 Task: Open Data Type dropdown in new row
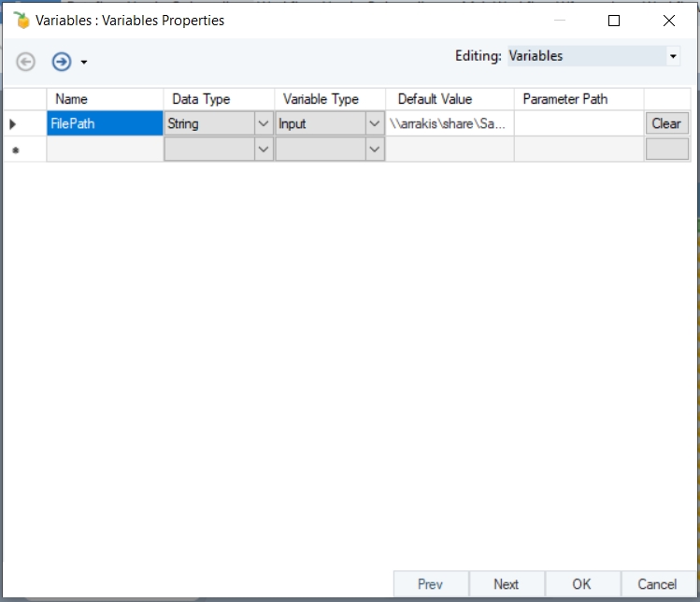point(264,150)
